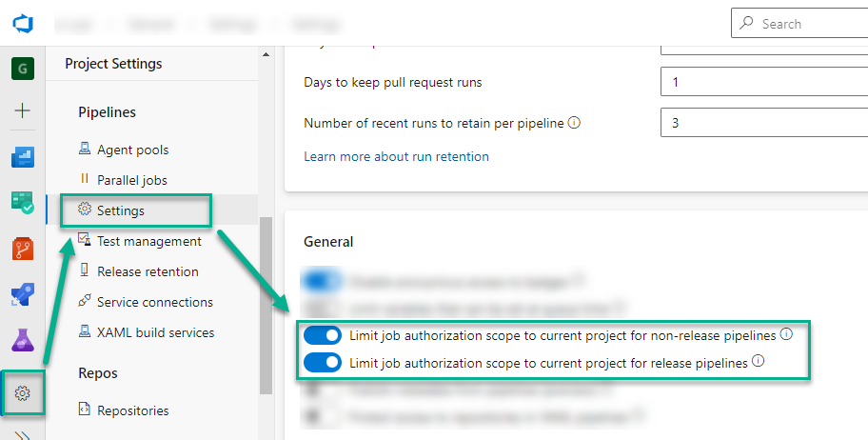Click the days to keep pull request runs field
The width and height of the screenshot is (868, 440).
coord(763,82)
